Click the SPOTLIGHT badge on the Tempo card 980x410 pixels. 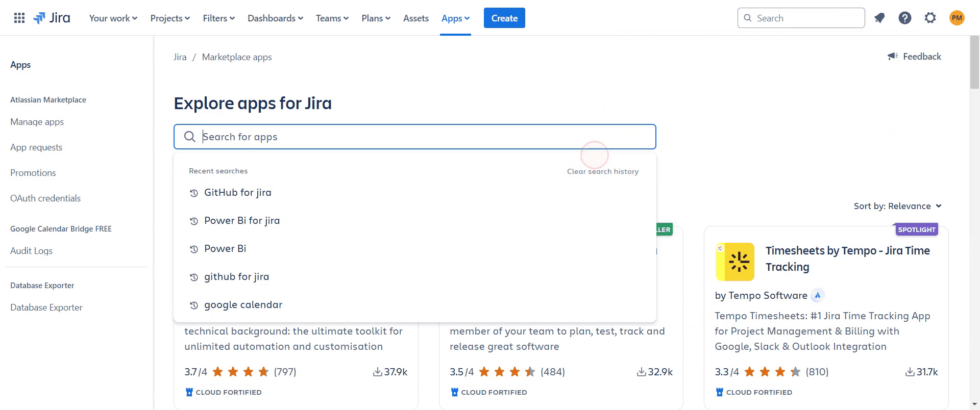pos(916,229)
